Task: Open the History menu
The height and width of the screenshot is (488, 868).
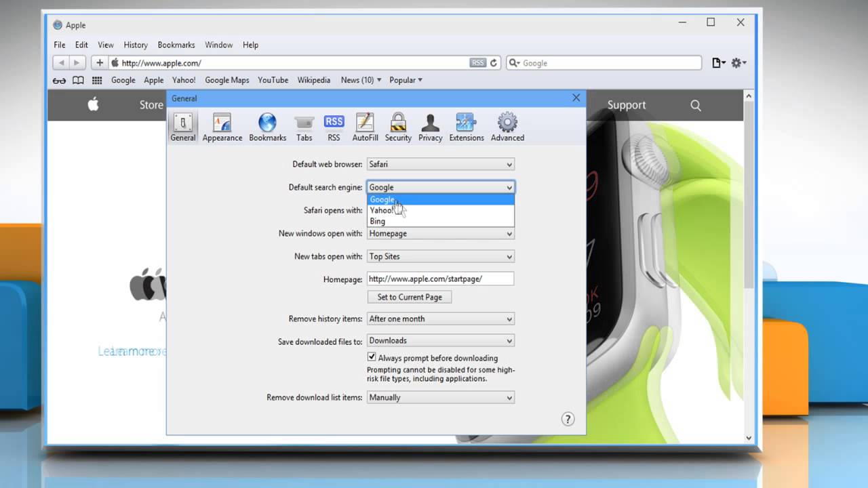Action: click(x=136, y=45)
